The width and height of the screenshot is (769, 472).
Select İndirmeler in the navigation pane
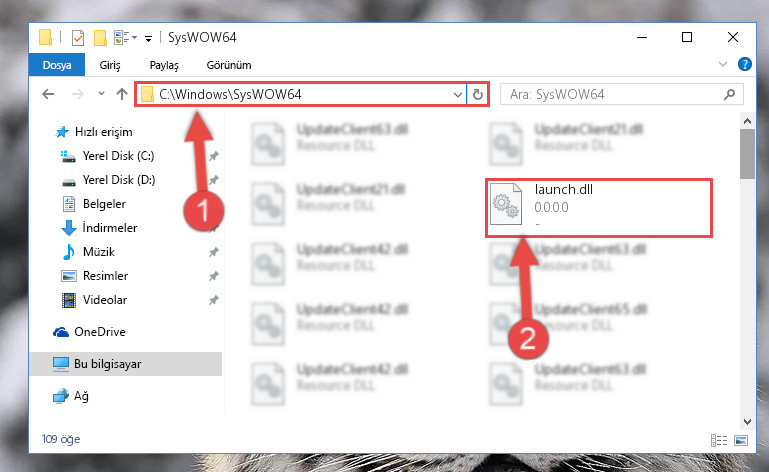click(x=109, y=228)
